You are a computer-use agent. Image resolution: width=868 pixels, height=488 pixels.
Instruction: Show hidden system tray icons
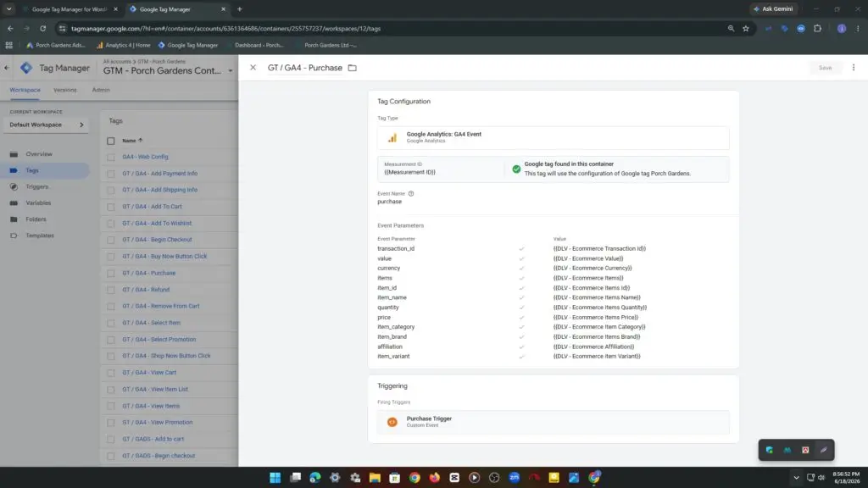pyautogui.click(x=796, y=478)
